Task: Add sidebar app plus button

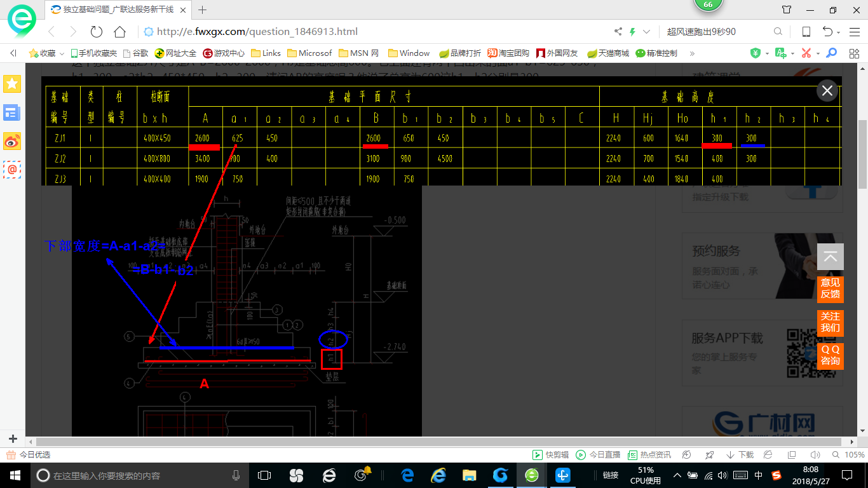Action: 13,438
